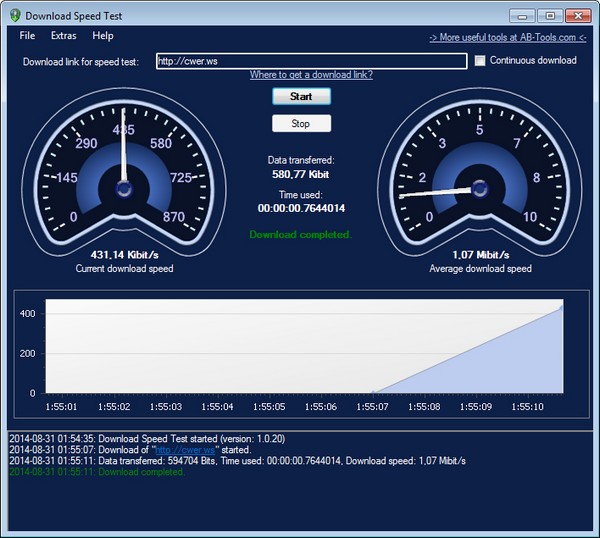Open 'Where to get a download link?' link
The image size is (600, 538).
coord(311,75)
